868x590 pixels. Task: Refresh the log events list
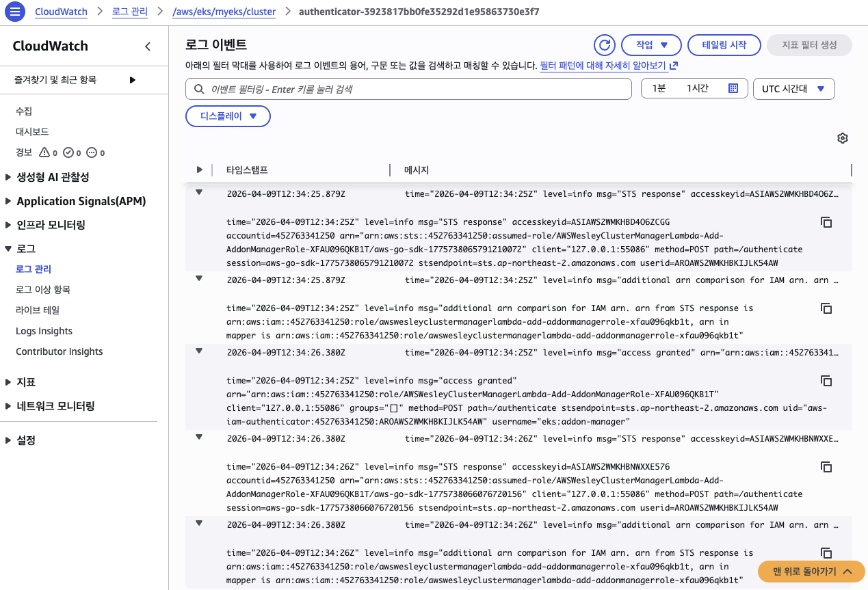tap(604, 45)
